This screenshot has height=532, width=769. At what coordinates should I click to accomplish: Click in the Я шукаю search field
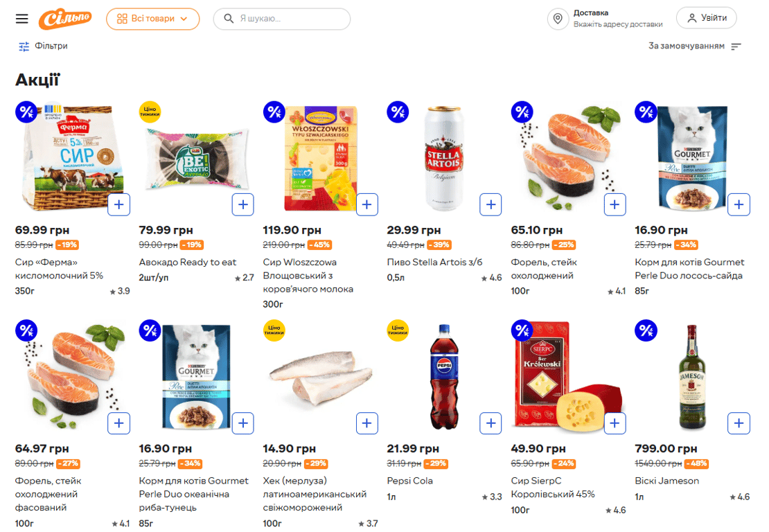coord(288,19)
